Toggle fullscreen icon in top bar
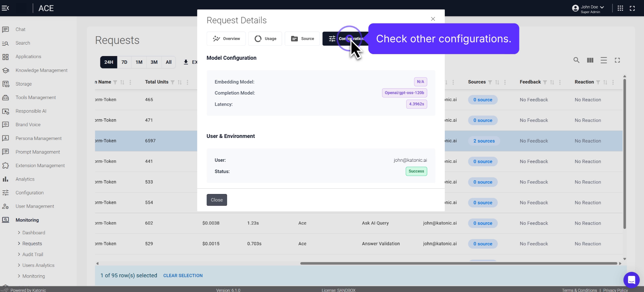Viewport: 644px width, 292px height. point(632,8)
